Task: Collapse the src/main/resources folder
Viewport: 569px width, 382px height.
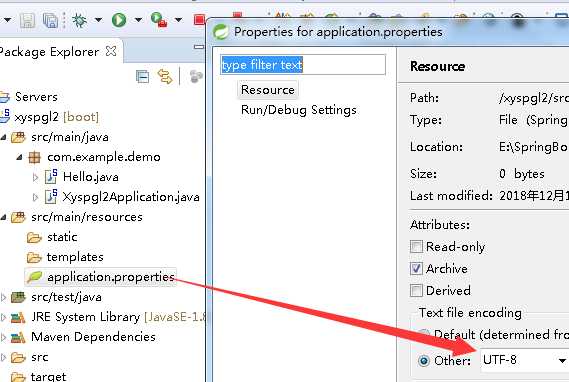Action: [x=3, y=217]
